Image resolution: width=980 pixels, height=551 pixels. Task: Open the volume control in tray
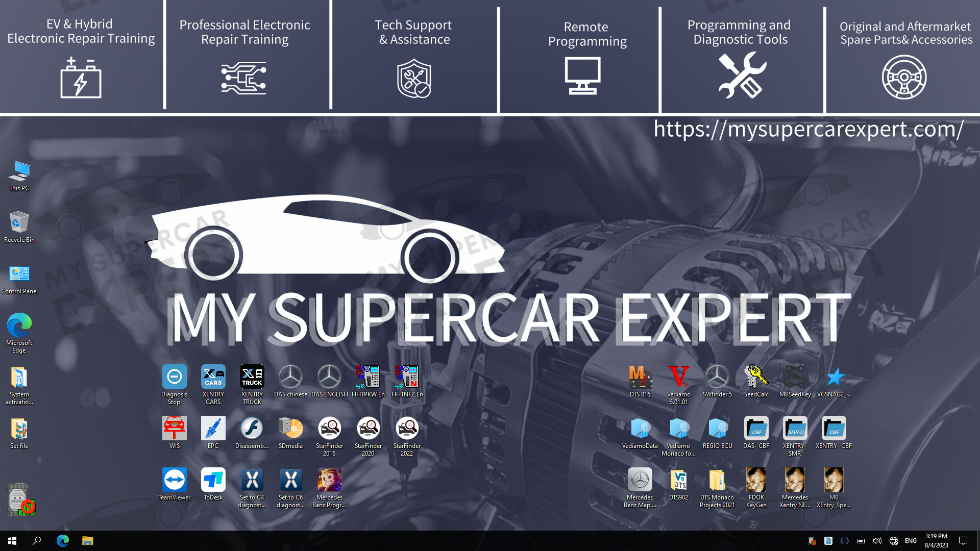(x=877, y=541)
